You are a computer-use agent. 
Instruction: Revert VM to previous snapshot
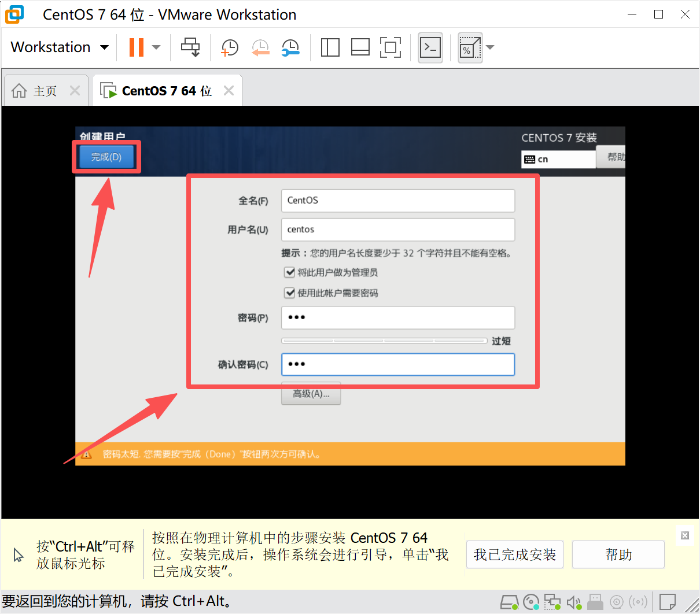[260, 47]
